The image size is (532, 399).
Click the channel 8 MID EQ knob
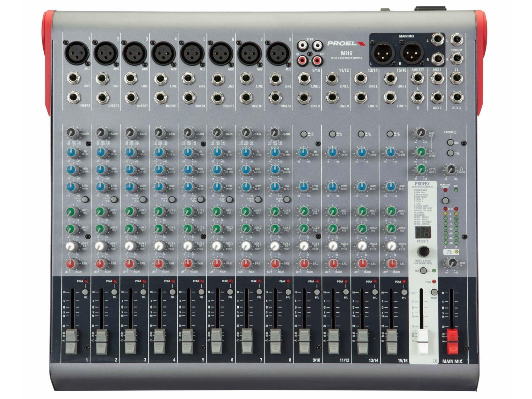274,170
